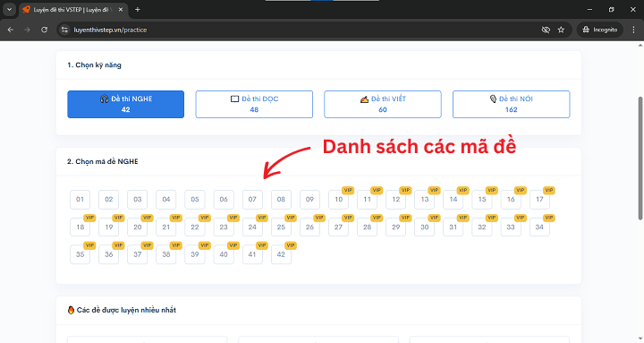Pick VIP test code 19

coord(109,227)
